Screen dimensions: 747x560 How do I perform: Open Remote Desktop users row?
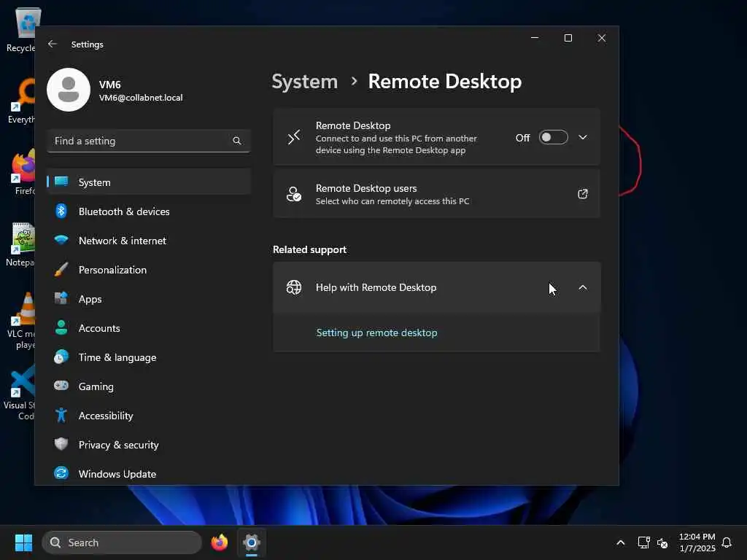[x=436, y=194]
